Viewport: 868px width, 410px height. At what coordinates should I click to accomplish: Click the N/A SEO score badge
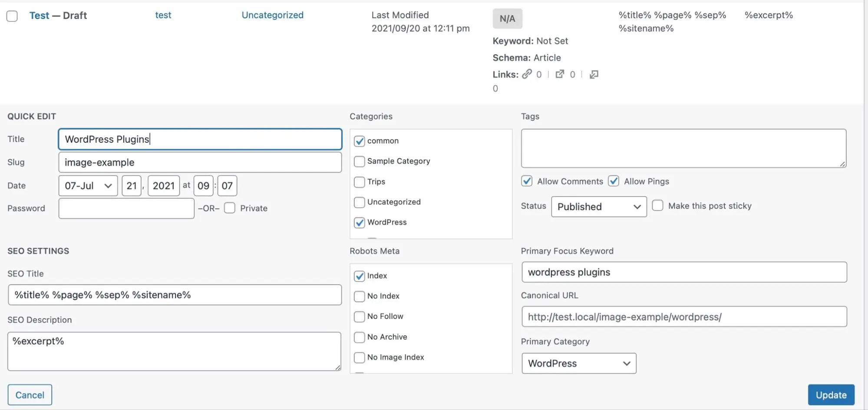click(507, 18)
